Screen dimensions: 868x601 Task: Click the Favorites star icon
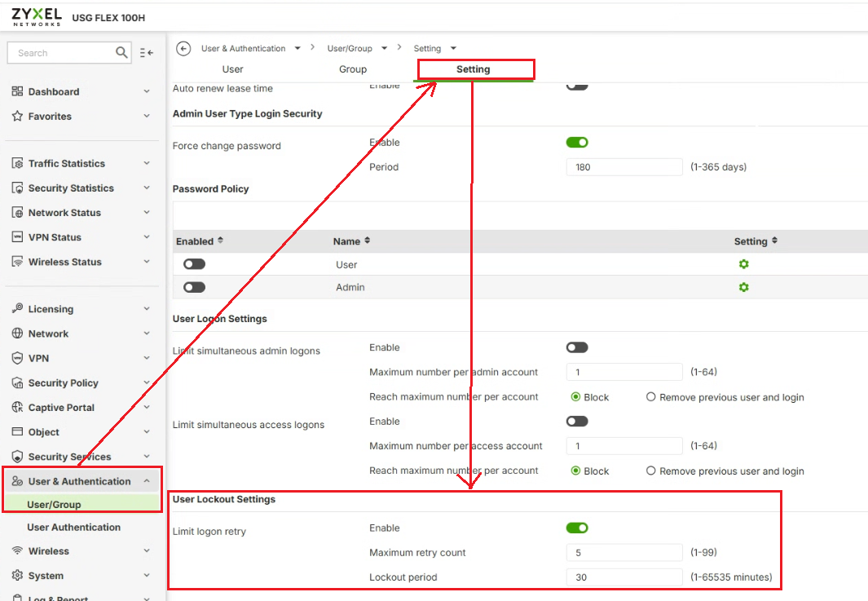[x=17, y=117]
